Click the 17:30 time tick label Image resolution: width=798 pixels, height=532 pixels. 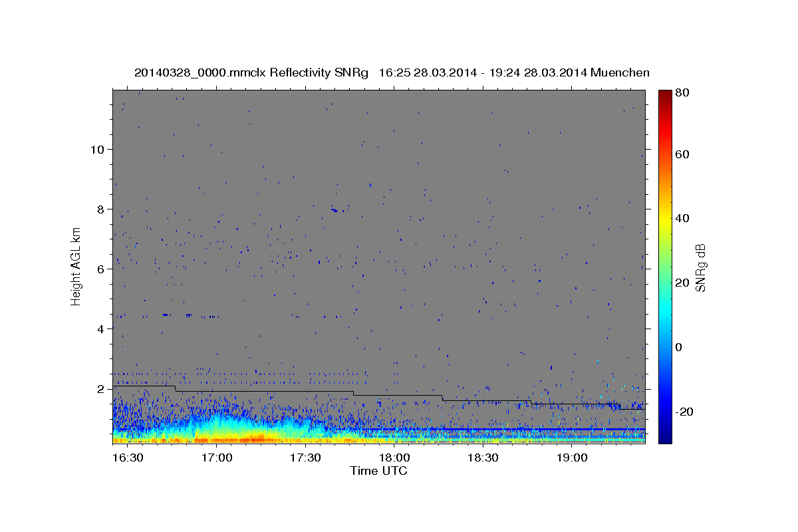(305, 458)
